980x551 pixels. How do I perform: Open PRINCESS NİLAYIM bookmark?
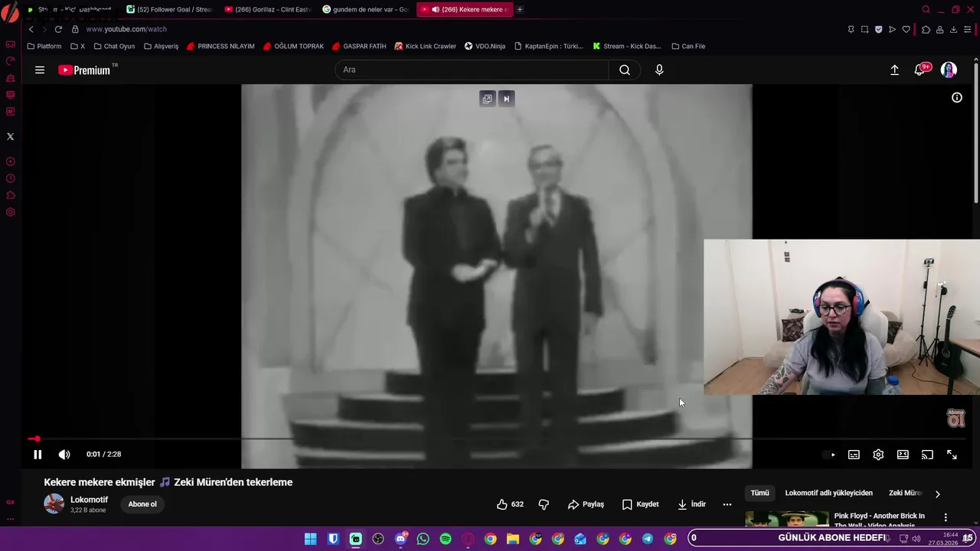tap(220, 46)
